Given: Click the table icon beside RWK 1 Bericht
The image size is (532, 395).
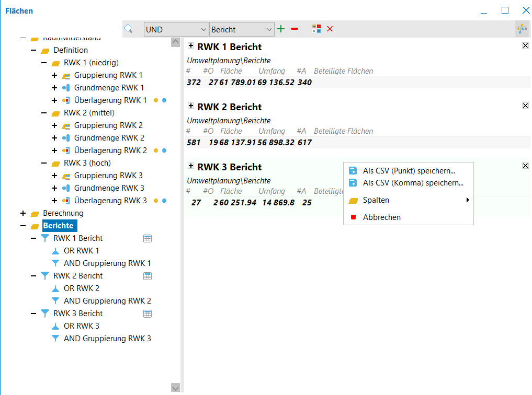Looking at the screenshot, I should [x=148, y=238].
